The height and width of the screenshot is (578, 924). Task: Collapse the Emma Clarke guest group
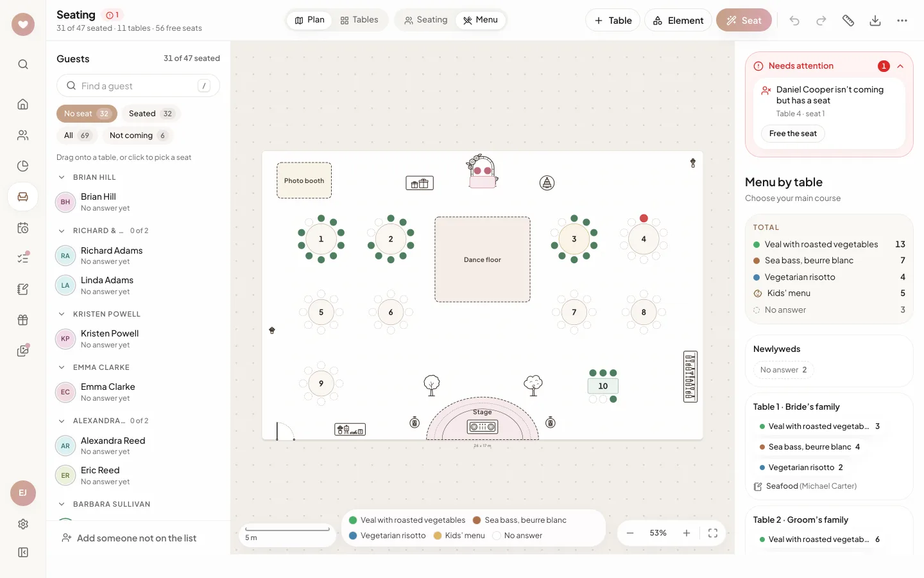[x=62, y=367]
